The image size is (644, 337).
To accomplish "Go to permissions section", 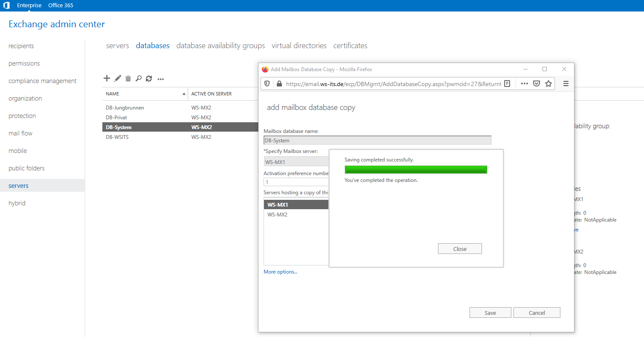I will click(24, 63).
